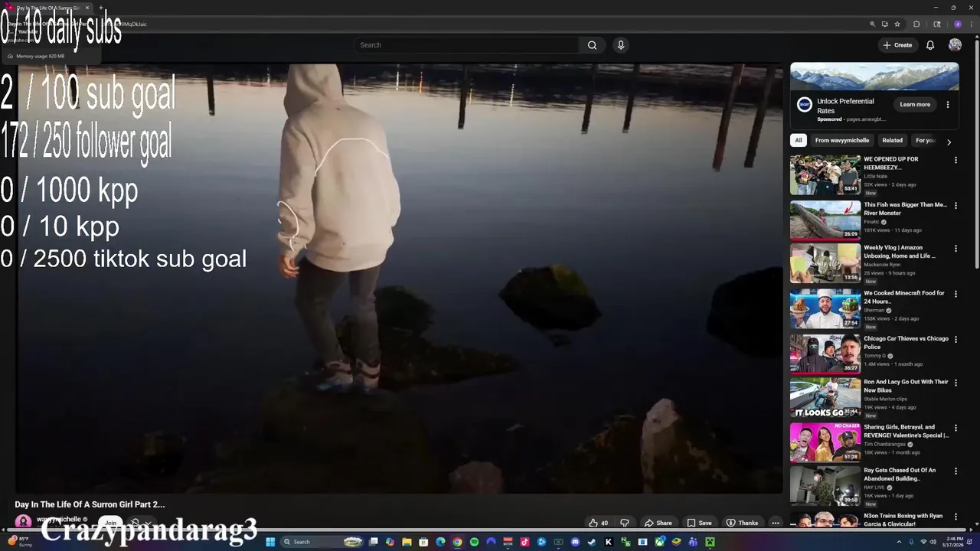Select the All filter chip
980x551 pixels.
tap(798, 140)
